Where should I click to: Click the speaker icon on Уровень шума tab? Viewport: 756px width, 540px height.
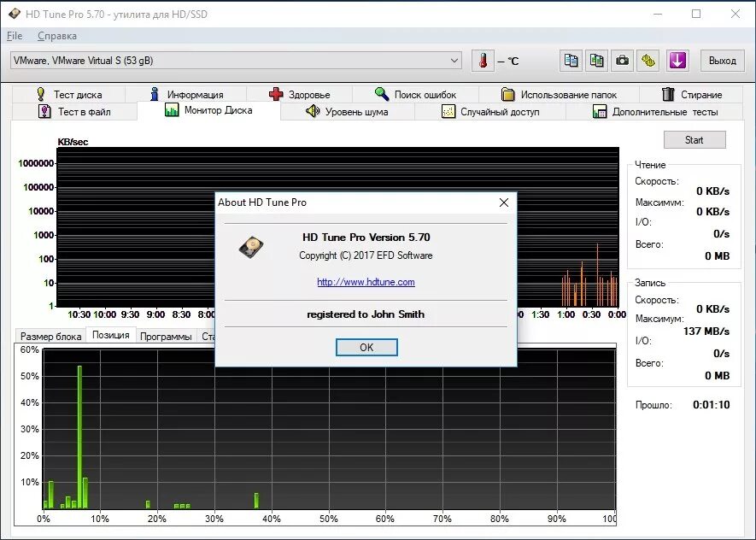tap(313, 111)
